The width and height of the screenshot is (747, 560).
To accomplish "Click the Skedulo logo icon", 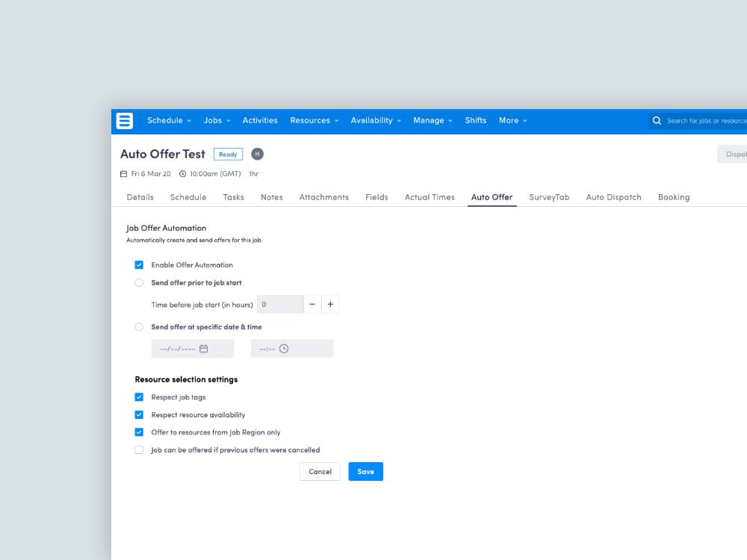I will 124,121.
